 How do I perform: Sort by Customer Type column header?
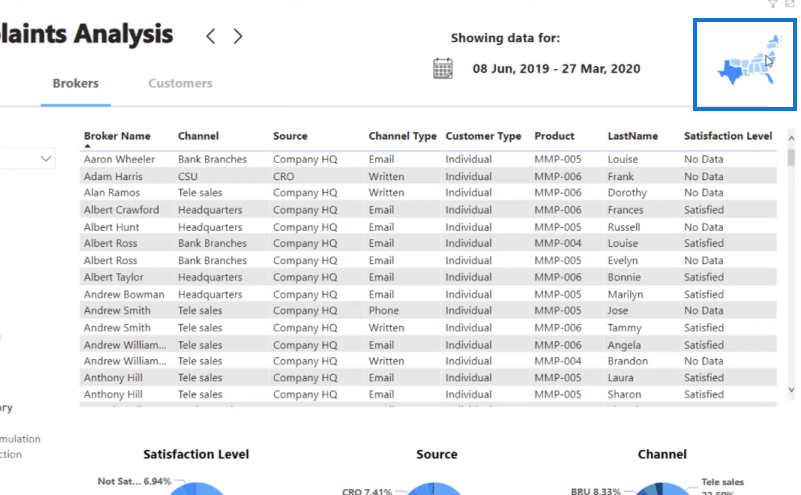point(483,136)
